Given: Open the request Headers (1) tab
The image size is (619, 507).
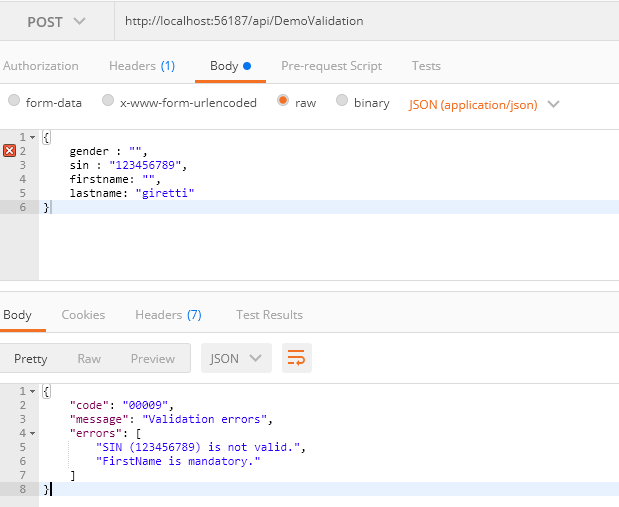Looking at the screenshot, I should coord(141,66).
